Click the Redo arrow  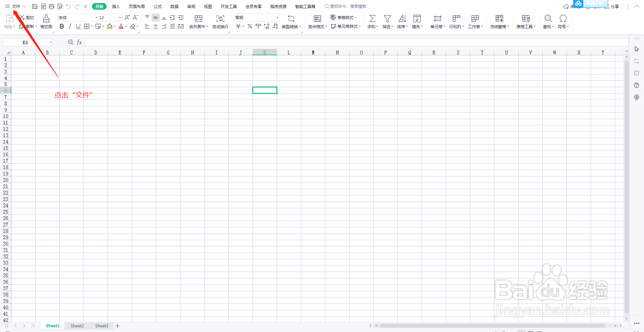point(77,6)
